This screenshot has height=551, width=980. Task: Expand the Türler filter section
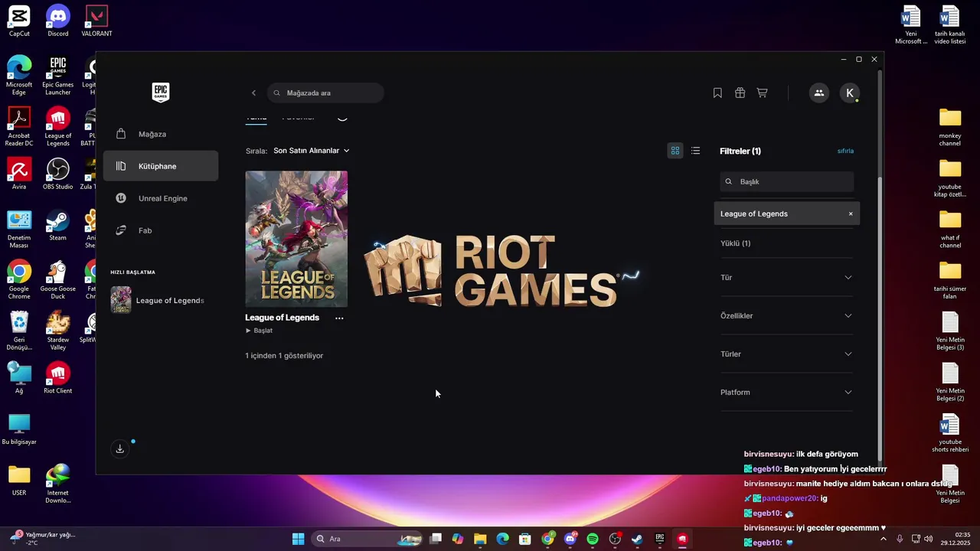click(x=786, y=354)
